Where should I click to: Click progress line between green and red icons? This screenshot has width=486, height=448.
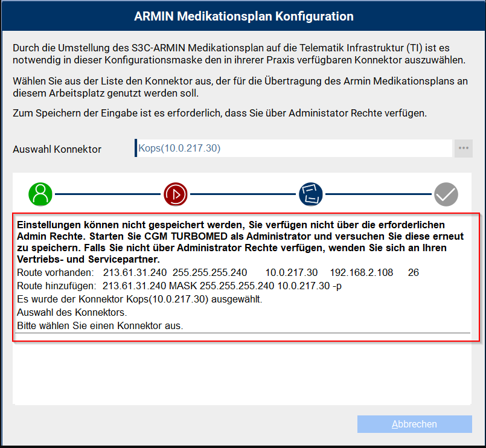pyautogui.click(x=108, y=194)
